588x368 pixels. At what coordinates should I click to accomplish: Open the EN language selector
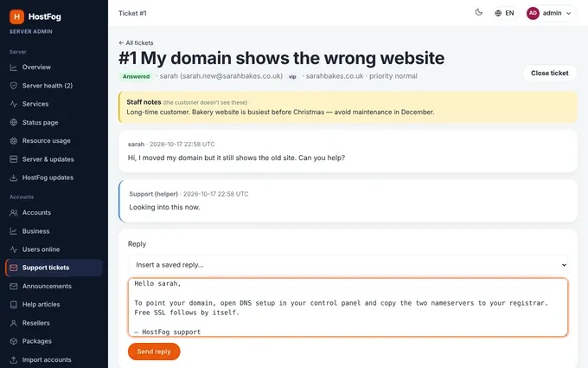504,13
